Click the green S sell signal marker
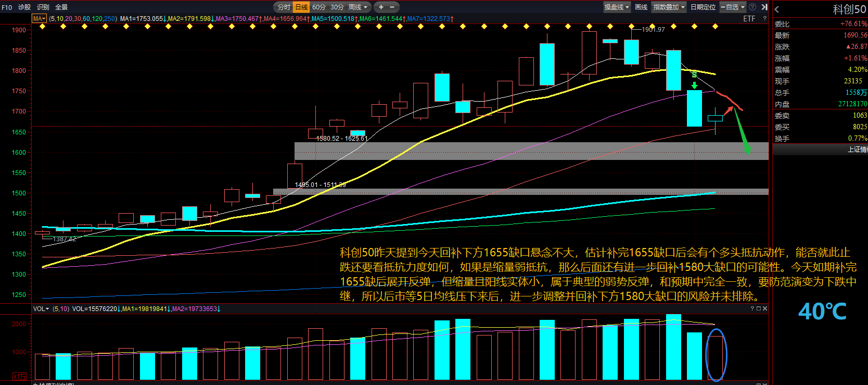868x385 pixels. (x=694, y=75)
